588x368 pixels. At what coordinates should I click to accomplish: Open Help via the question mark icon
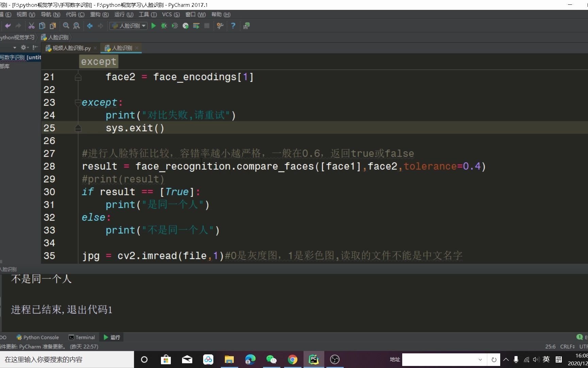[233, 26]
